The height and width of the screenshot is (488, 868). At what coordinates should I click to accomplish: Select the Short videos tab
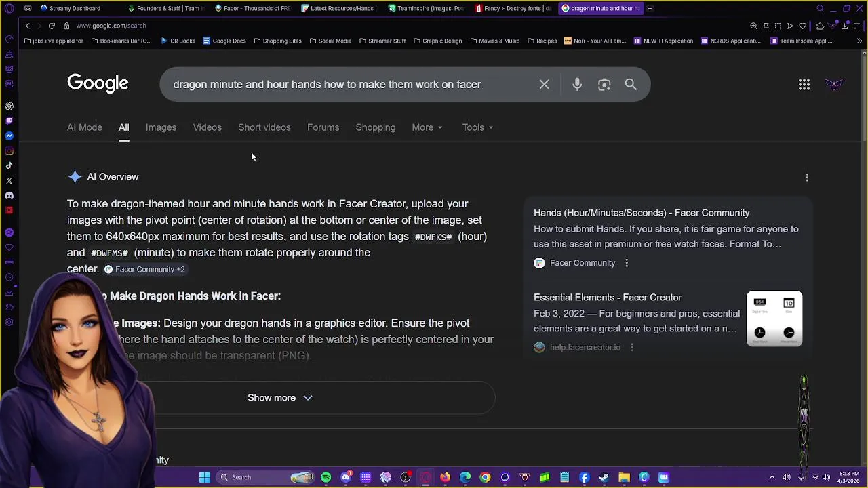[x=264, y=127]
